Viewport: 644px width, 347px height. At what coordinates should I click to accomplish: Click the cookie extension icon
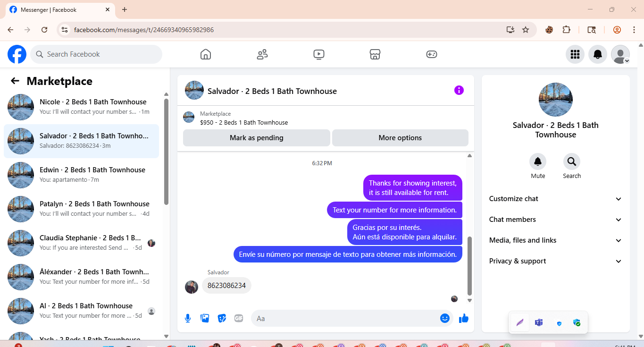pos(549,30)
